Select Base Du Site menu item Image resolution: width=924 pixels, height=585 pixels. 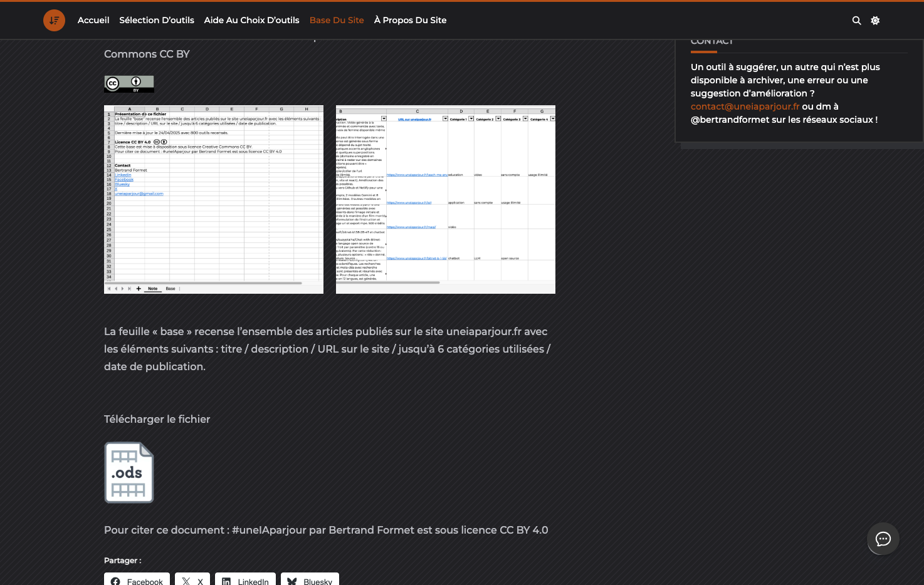(x=337, y=20)
